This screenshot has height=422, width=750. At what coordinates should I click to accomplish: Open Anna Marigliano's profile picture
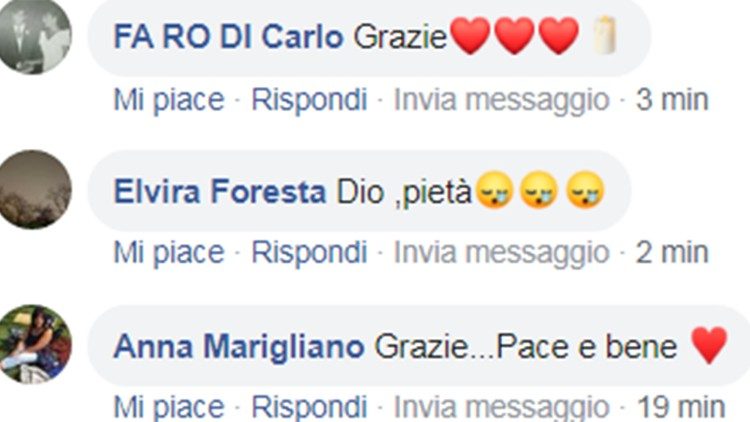pos(34,344)
